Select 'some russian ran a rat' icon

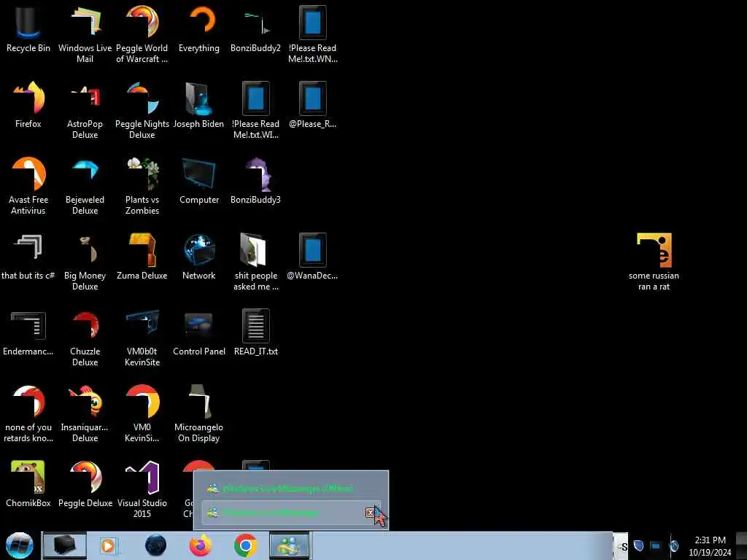[654, 262]
